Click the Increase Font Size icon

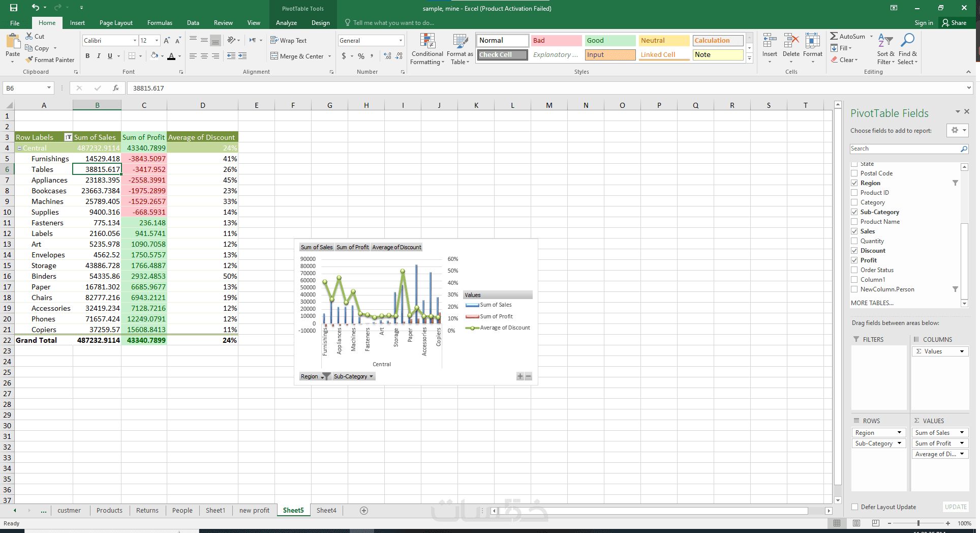[167, 40]
